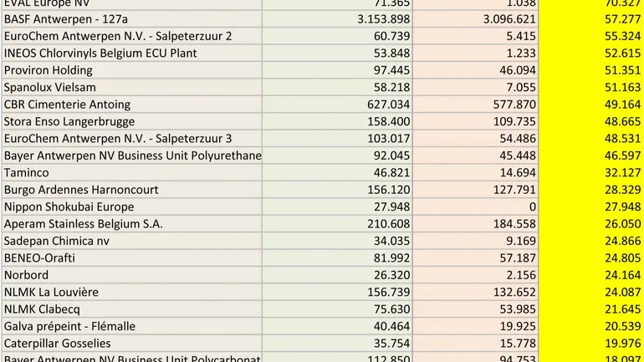The height and width of the screenshot is (362, 644).
Task: Select the Stora Enso Langerbrugge cell
Action: click(x=131, y=122)
